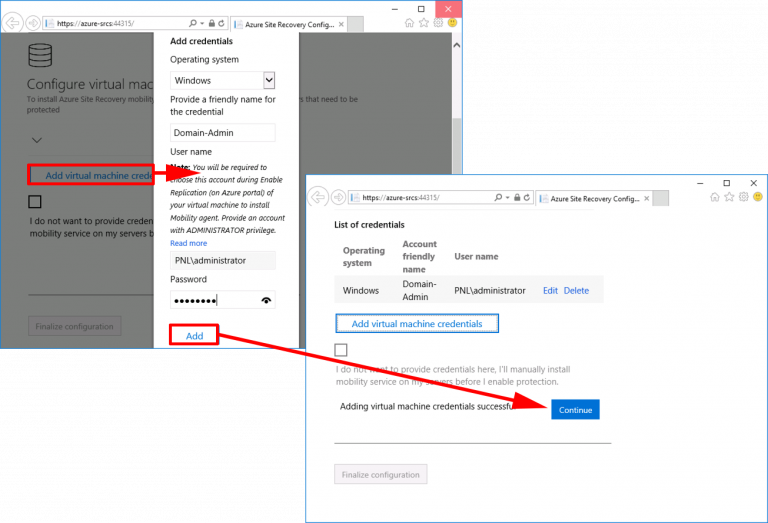Click the 'Adding virtual machine credentials' status text

pyautogui.click(x=426, y=406)
